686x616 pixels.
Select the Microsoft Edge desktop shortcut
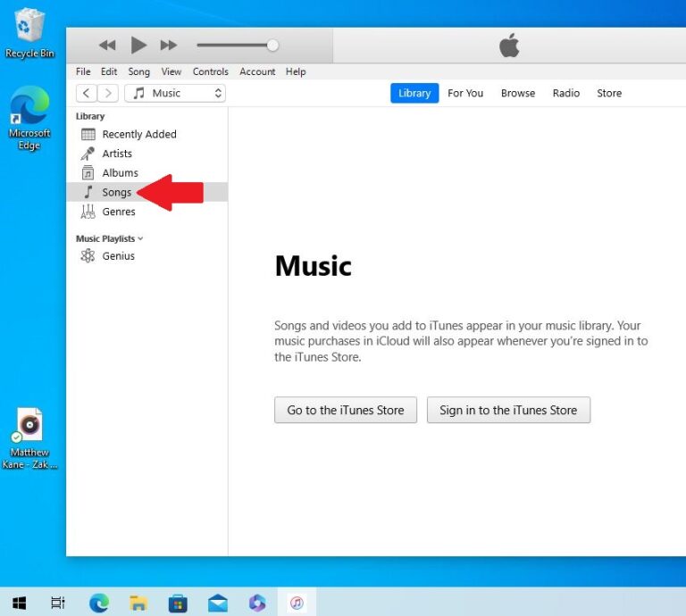(29, 118)
